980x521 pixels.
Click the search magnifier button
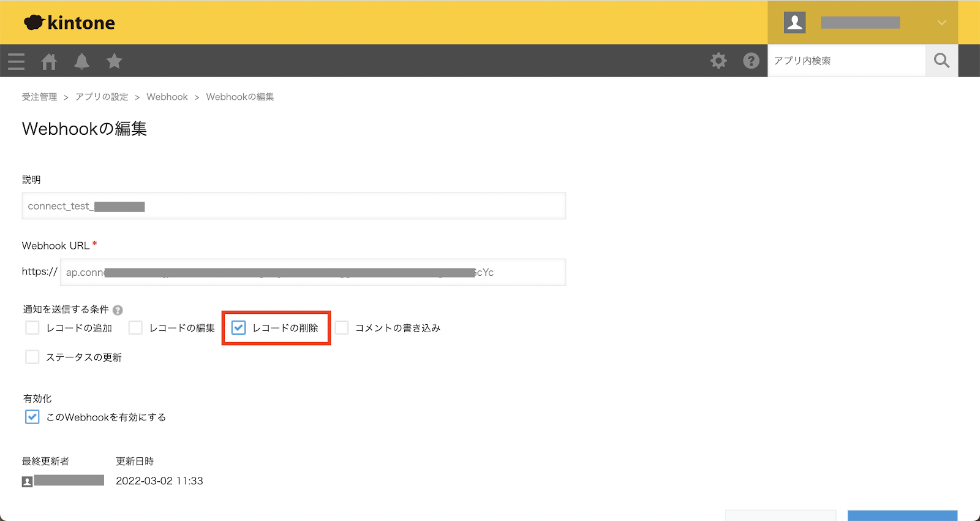pos(941,61)
